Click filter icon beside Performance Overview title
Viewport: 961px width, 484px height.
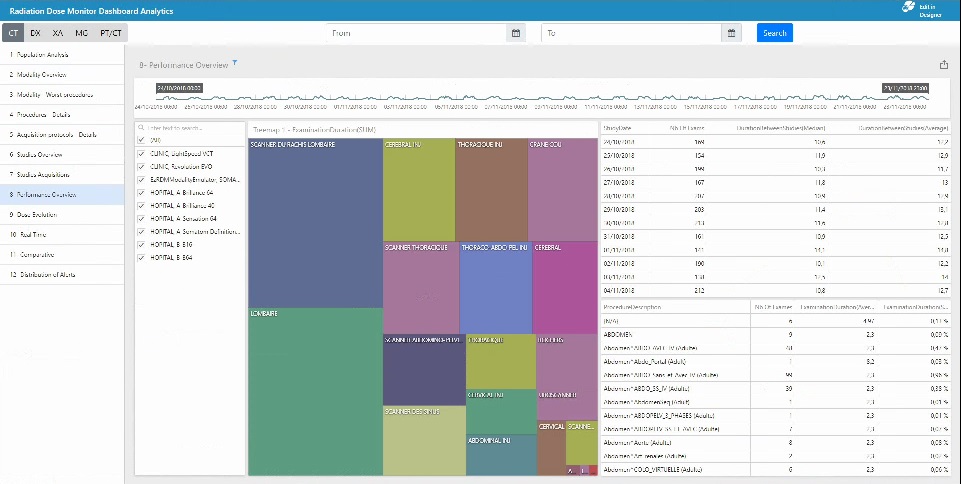coord(235,63)
